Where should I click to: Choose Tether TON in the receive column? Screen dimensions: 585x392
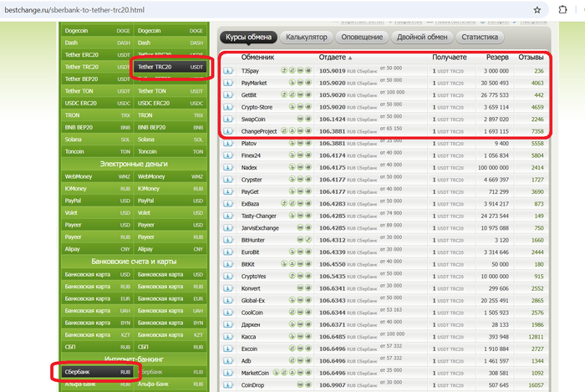pos(170,91)
